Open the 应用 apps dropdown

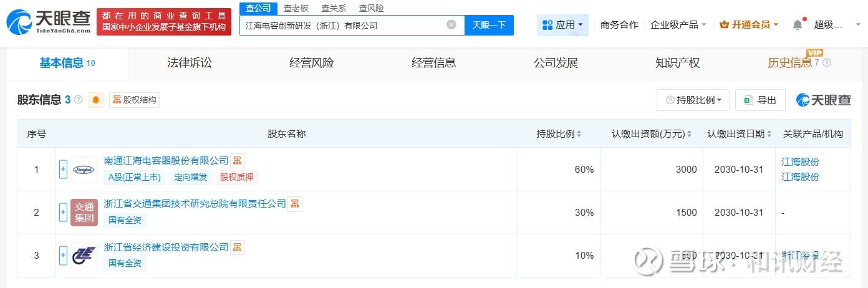(562, 25)
